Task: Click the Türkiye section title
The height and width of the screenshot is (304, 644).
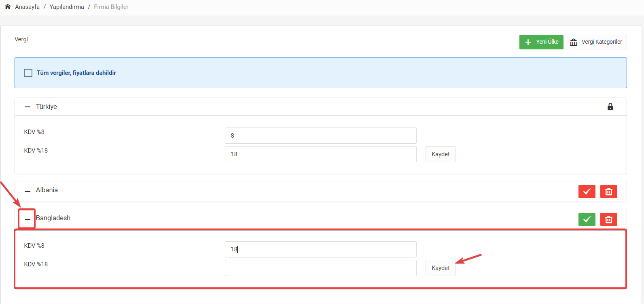Action: [x=47, y=106]
